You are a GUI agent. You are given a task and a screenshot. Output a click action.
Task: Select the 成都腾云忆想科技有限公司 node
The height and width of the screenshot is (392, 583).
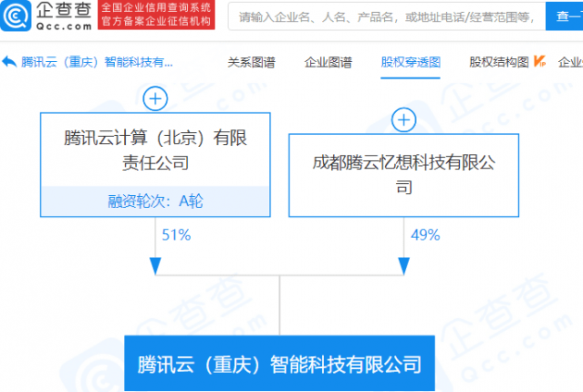(403, 174)
